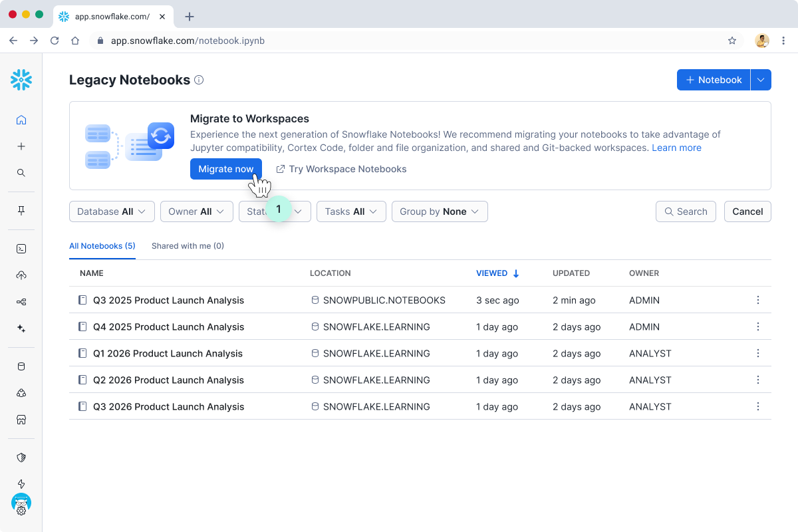The height and width of the screenshot is (532, 798).
Task: Open the user avatar settings at sidebar bottom
Action: 21,505
